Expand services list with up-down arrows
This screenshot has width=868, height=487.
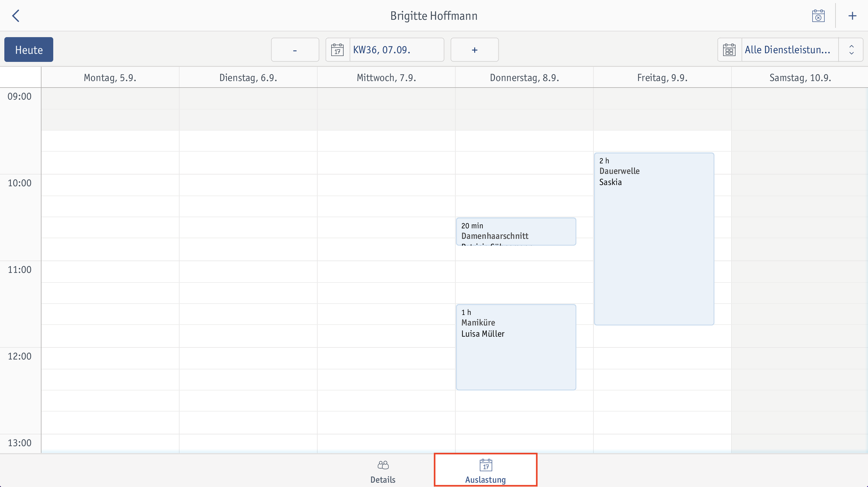coord(851,50)
